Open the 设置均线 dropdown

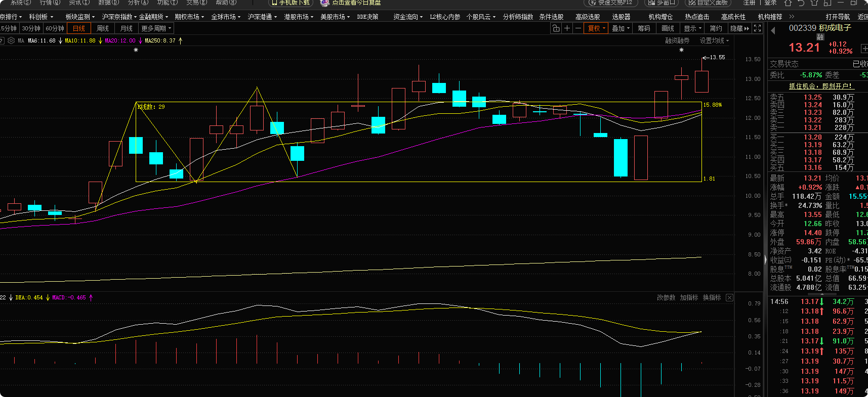(714, 40)
